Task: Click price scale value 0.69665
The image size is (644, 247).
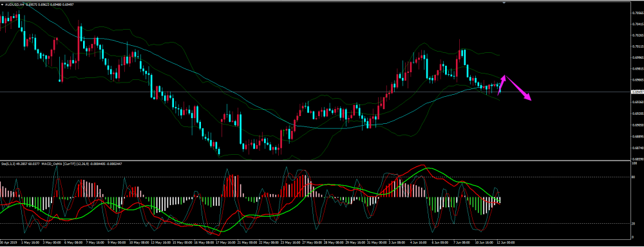Action: point(637,80)
